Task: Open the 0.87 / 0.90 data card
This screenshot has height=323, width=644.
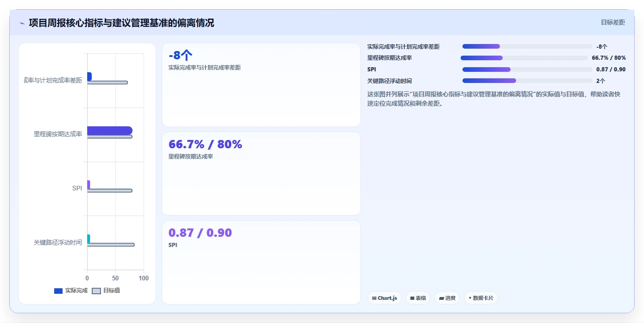Action: [261, 262]
